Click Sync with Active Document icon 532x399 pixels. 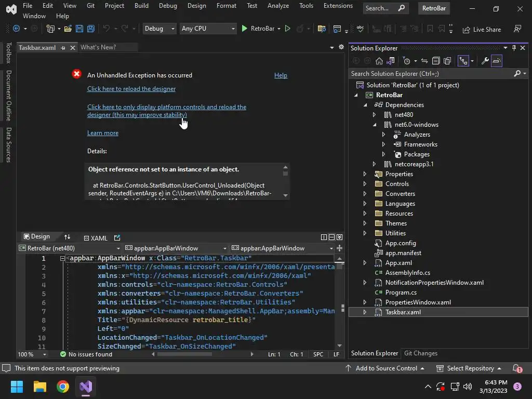pos(424,61)
